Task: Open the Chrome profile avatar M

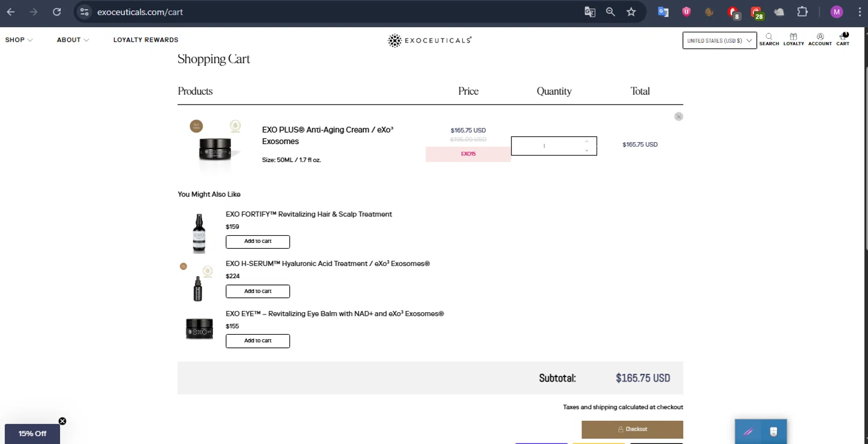Action: point(837,12)
